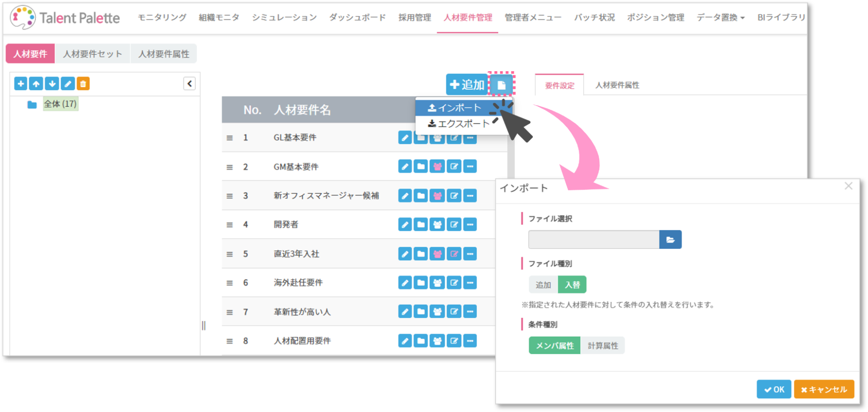The width and height of the screenshot is (868, 412).
Task: Open the pink members icon for 直近3年入社
Action: click(x=437, y=254)
